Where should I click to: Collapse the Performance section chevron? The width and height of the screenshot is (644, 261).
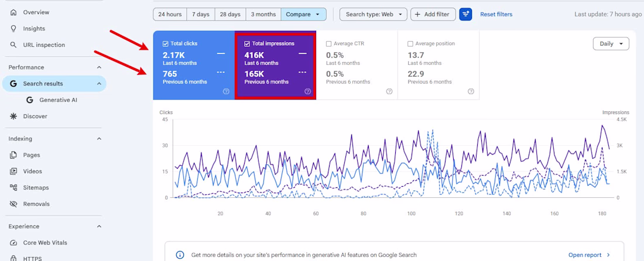[x=99, y=67]
